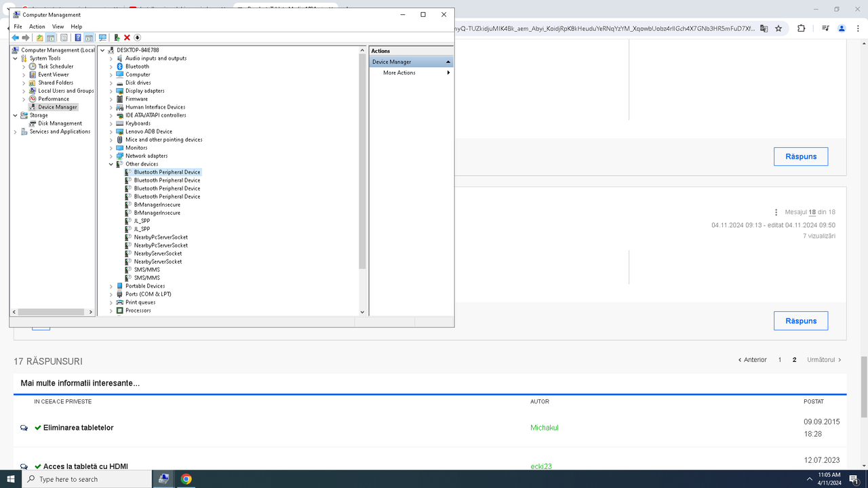Click the Windows Start button
The width and height of the screenshot is (868, 488).
coord(11,479)
